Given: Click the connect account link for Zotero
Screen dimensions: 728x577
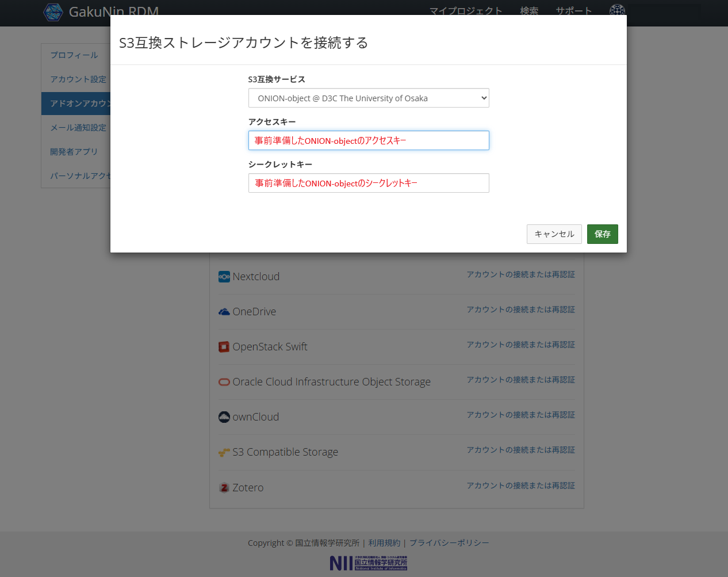Looking at the screenshot, I should pyautogui.click(x=520, y=486).
